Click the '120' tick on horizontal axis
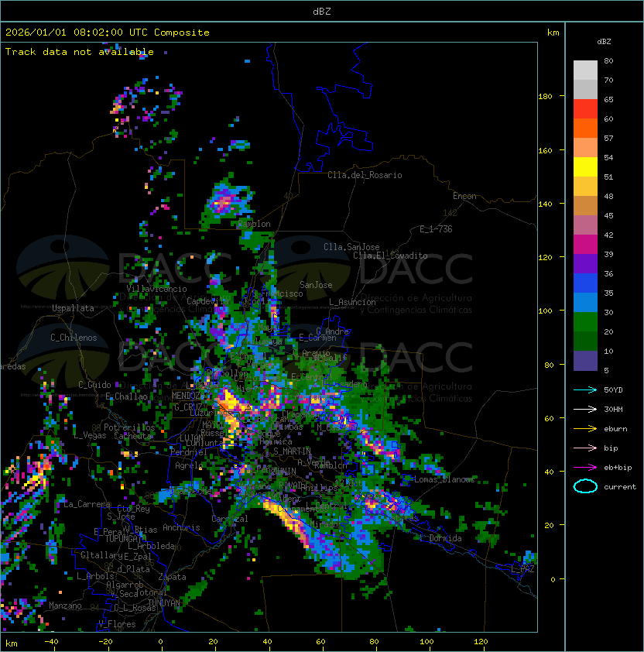 click(x=481, y=642)
